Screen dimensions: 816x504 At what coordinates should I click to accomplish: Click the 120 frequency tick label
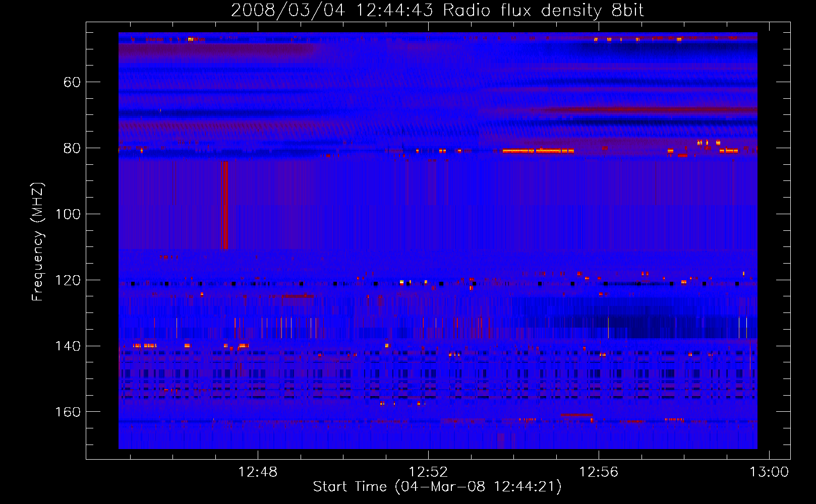coord(68,280)
